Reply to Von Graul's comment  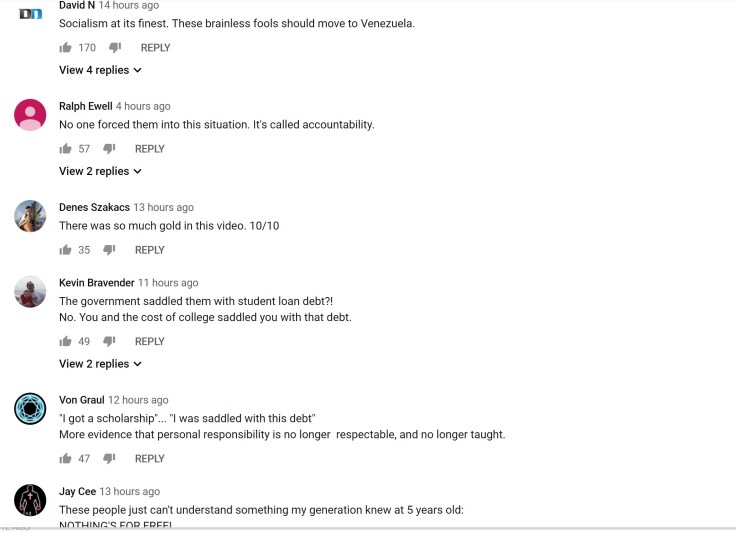pyautogui.click(x=150, y=459)
